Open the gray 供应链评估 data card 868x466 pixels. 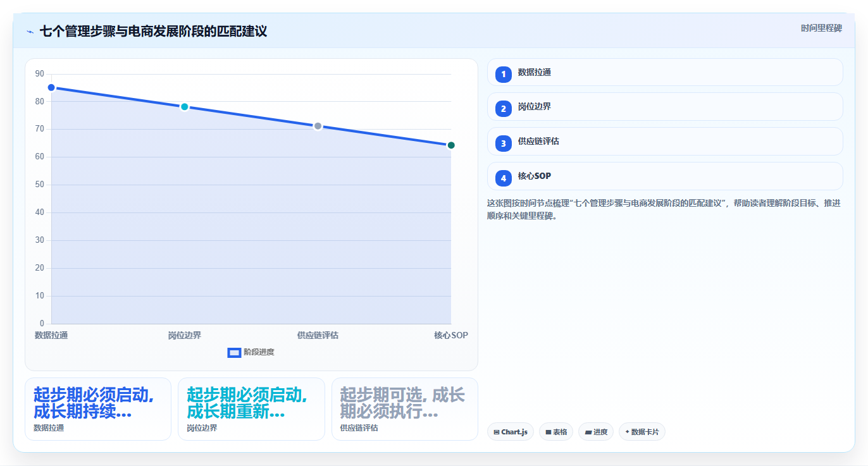point(405,409)
